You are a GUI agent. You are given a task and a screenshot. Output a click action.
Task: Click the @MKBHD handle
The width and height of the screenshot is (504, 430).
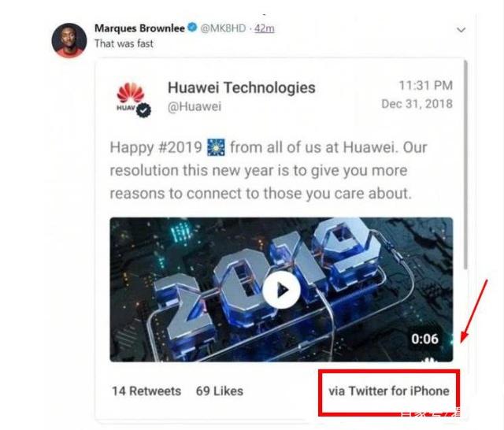click(x=223, y=28)
